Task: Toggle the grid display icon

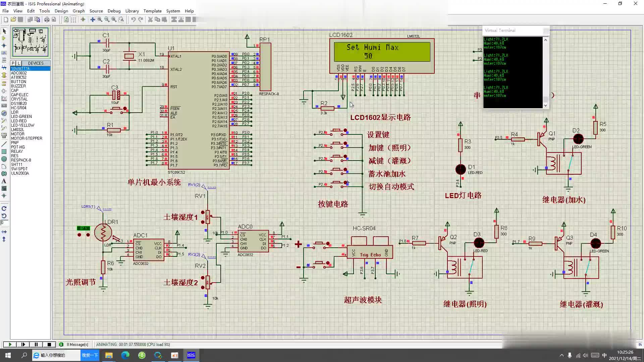Action: point(73,19)
